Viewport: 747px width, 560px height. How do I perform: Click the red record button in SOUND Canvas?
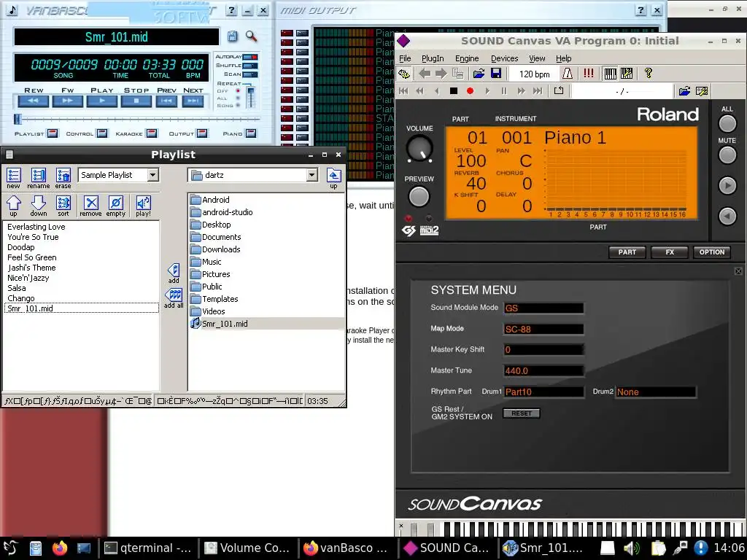[471, 91]
